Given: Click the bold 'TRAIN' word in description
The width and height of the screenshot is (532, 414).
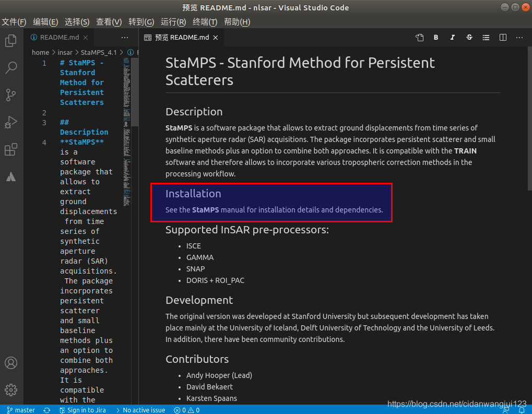Looking at the screenshot, I should (465, 151).
